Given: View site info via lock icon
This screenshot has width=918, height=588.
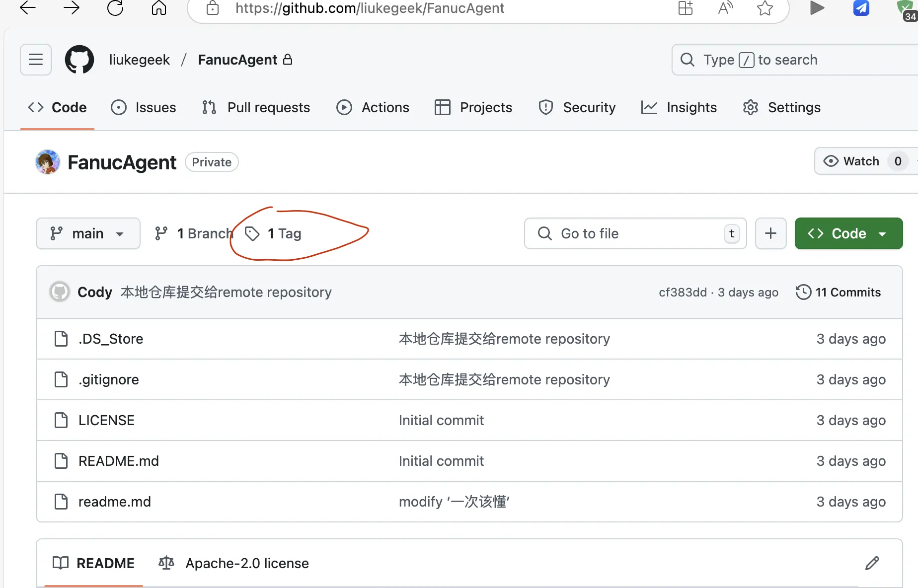Looking at the screenshot, I should pos(213,7).
